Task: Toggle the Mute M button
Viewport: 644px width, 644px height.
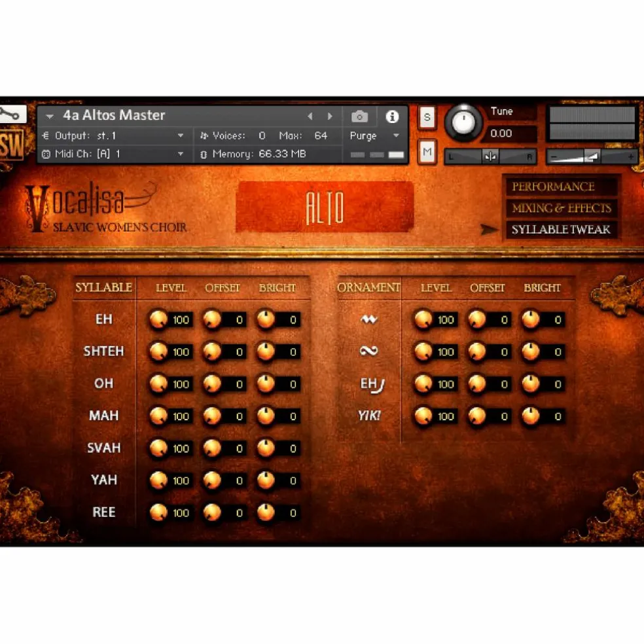Action: (x=427, y=152)
